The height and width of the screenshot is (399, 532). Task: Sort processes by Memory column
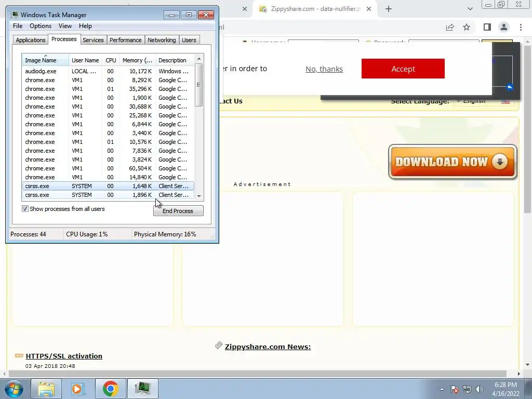(x=137, y=60)
